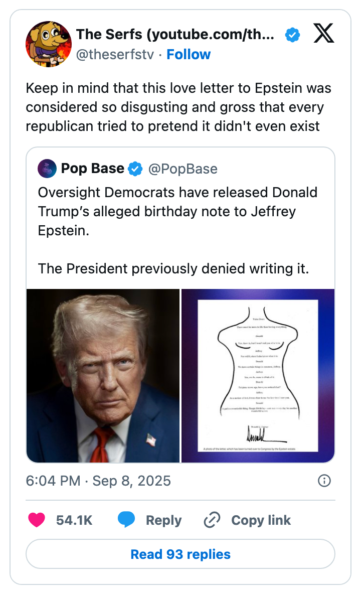Click the Sep 8, 2025 timestamp
This screenshot has height=596, width=364.
pos(98,481)
